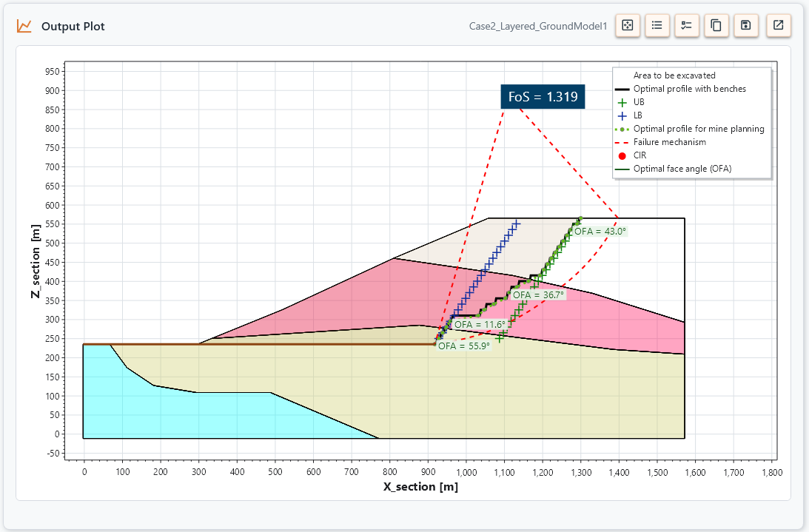Click 'Optimal face angle (OFA)' legend entry

click(x=682, y=169)
